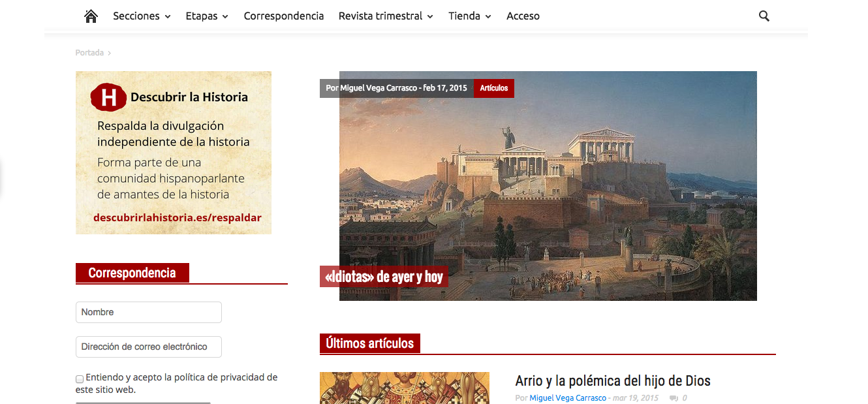Open the Arrio article thumbnail image

click(x=405, y=388)
